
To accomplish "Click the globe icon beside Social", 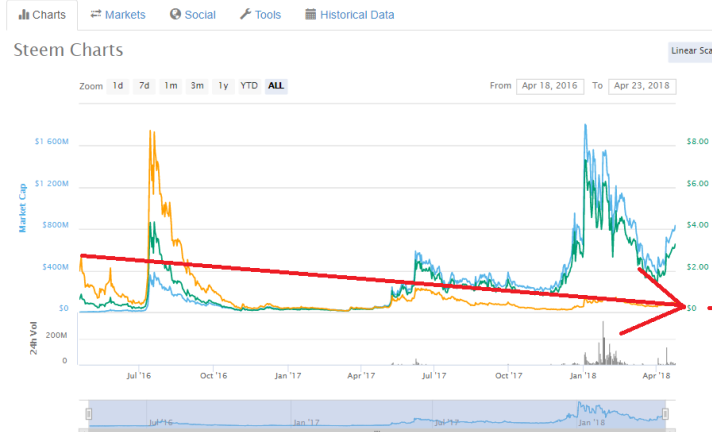I will pos(175,14).
